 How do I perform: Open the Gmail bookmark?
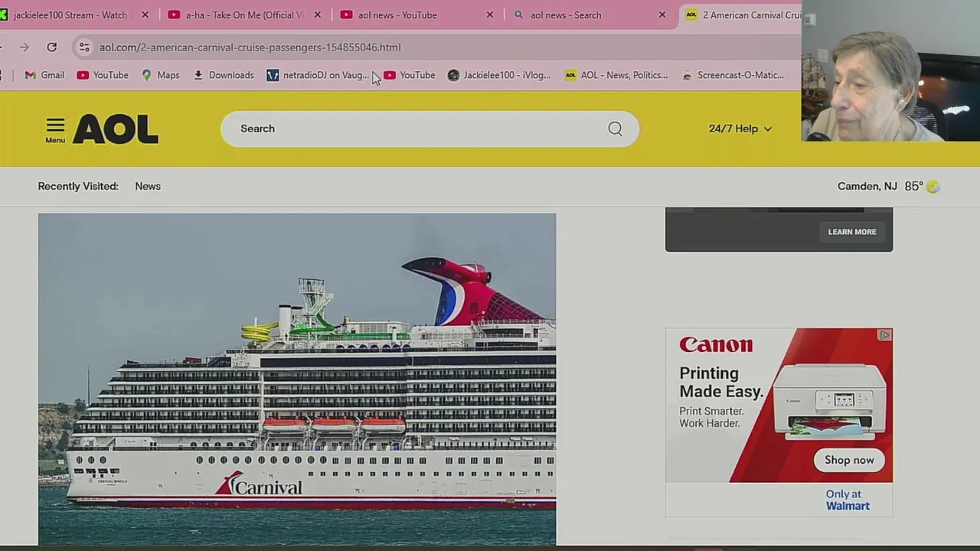[x=44, y=75]
